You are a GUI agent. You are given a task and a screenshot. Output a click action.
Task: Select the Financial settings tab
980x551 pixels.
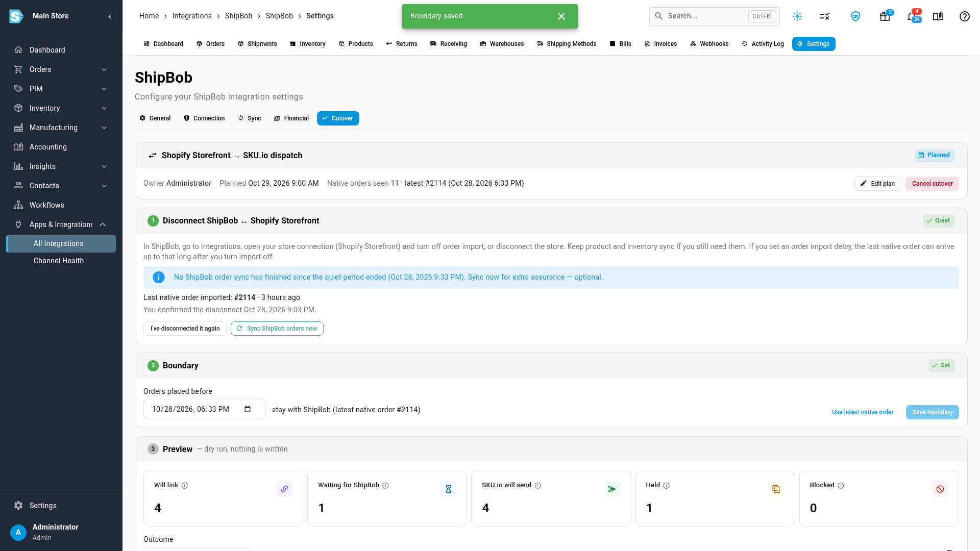point(291,118)
